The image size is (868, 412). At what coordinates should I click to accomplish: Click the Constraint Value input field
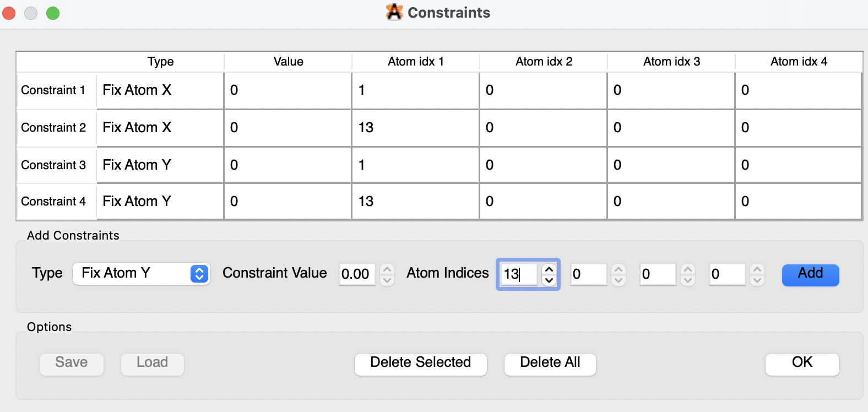click(357, 274)
